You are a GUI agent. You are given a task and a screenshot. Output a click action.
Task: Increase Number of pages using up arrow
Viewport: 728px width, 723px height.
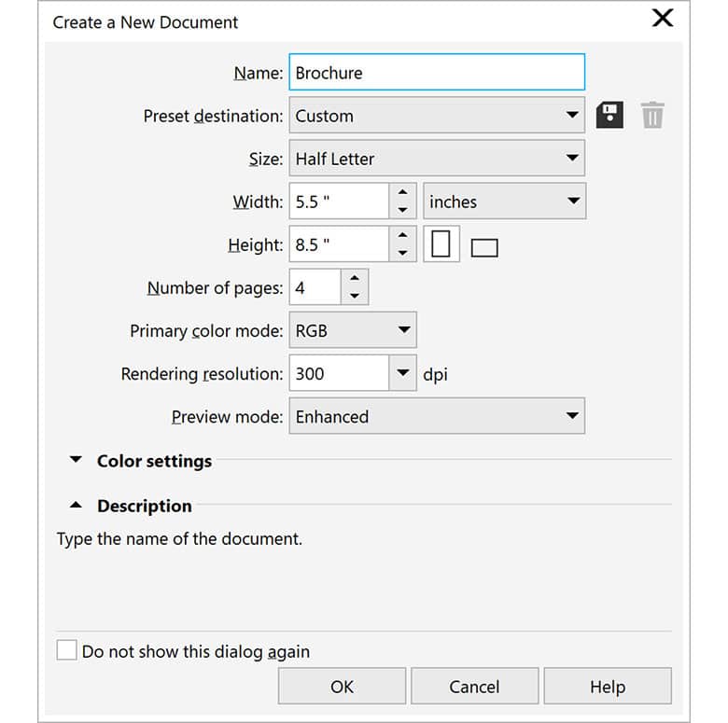355,279
